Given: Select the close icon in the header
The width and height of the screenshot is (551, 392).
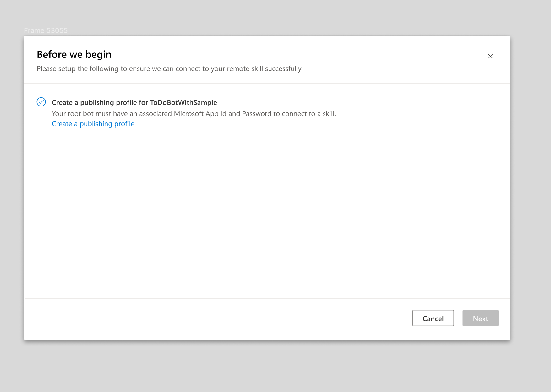Looking at the screenshot, I should pyautogui.click(x=490, y=56).
